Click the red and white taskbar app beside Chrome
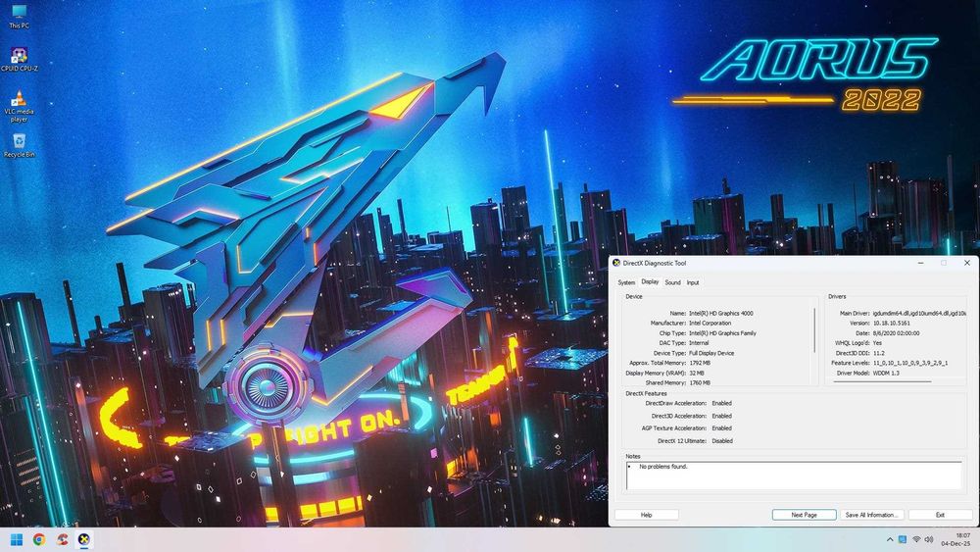The width and height of the screenshot is (980, 552). (61, 539)
